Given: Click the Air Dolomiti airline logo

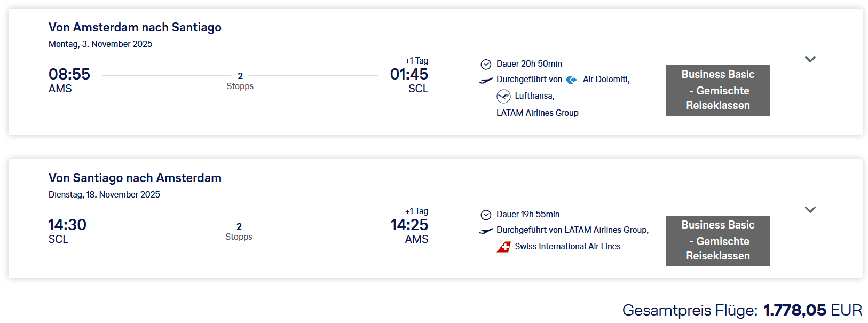Looking at the screenshot, I should [x=571, y=80].
